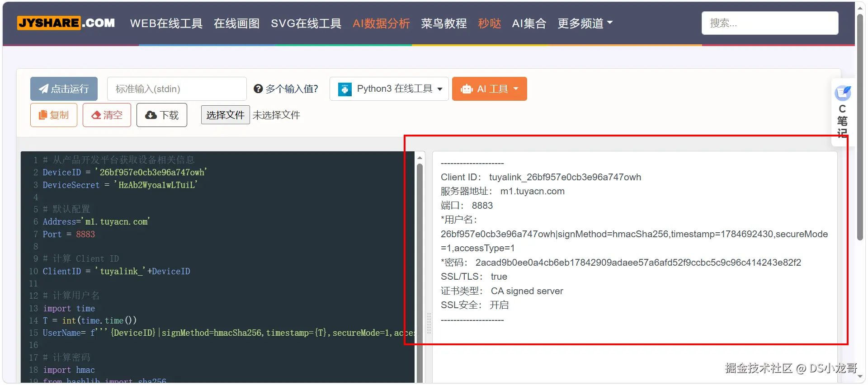
Task: Click the question mark help icon
Action: pyautogui.click(x=258, y=89)
